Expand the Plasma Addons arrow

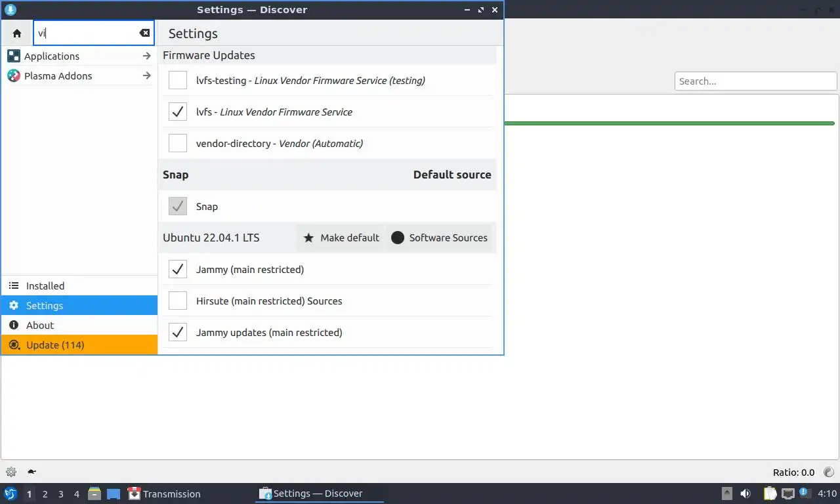147,75
